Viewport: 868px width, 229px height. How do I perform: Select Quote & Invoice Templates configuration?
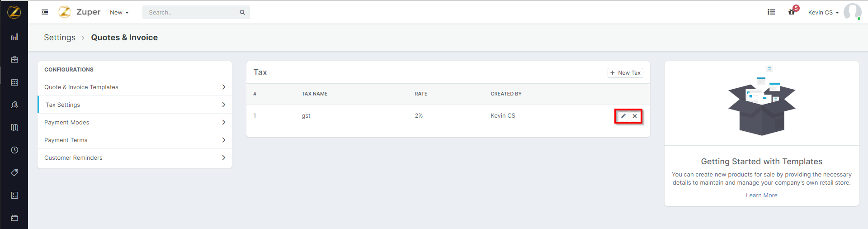81,87
